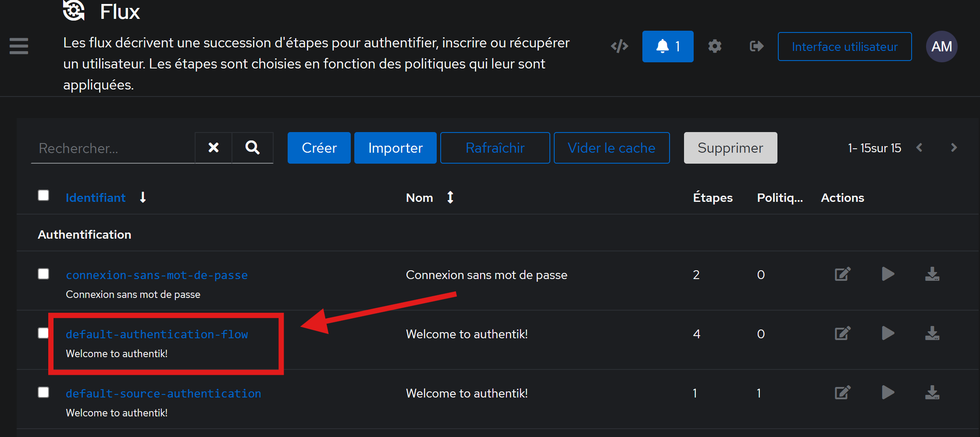Focus the Rechercher search field
Screen dimensions: 980x437
point(113,148)
